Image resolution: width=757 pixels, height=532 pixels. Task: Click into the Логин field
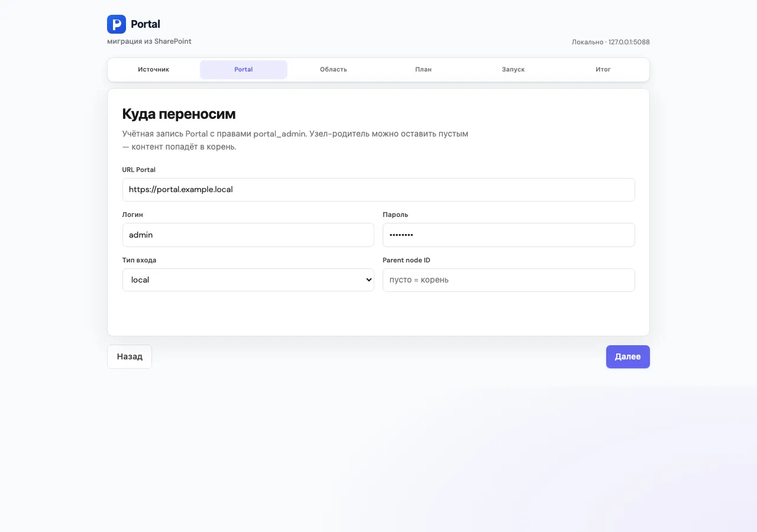(248, 235)
